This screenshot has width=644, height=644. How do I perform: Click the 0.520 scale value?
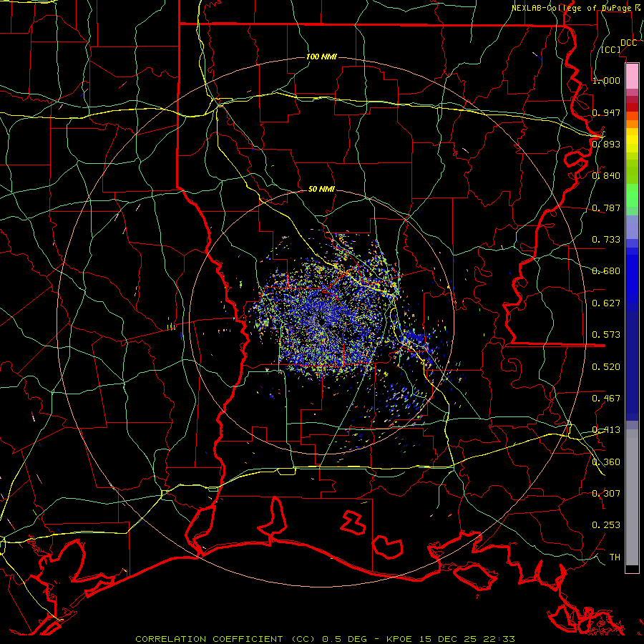click(606, 366)
